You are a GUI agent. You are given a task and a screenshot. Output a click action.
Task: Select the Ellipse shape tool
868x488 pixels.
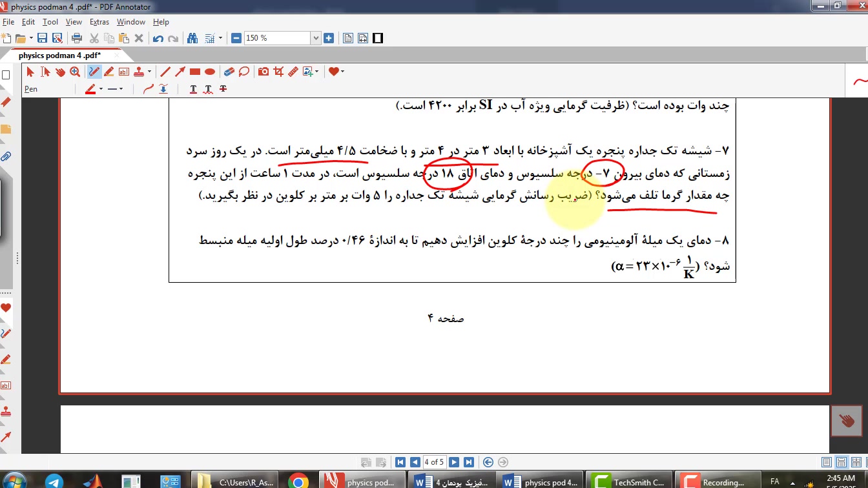(210, 72)
